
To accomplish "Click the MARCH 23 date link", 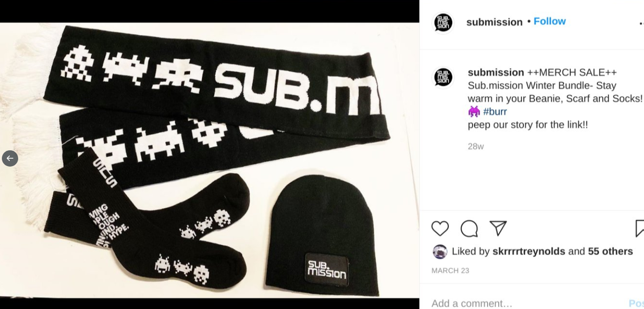I will coord(450,271).
